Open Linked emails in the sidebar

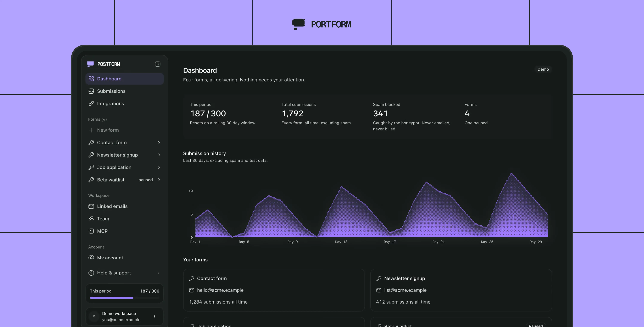(125, 206)
